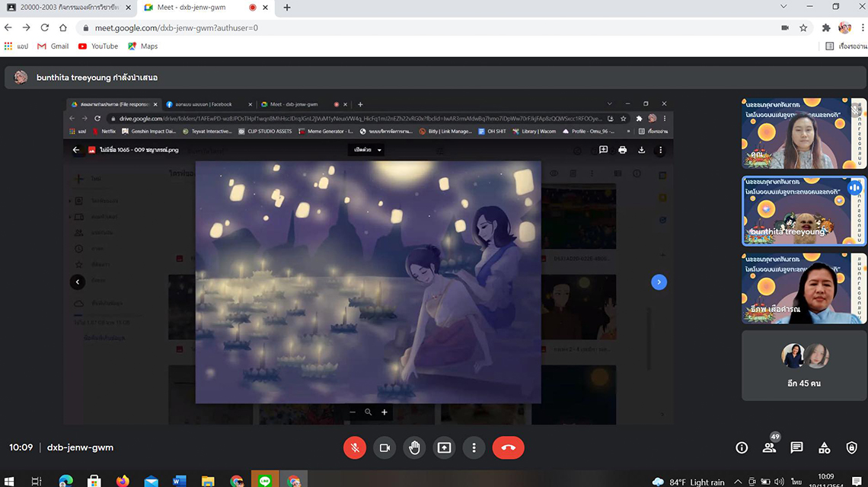This screenshot has width=868, height=487.
Task: Click next image arrow in shared screen
Action: pos(659,282)
